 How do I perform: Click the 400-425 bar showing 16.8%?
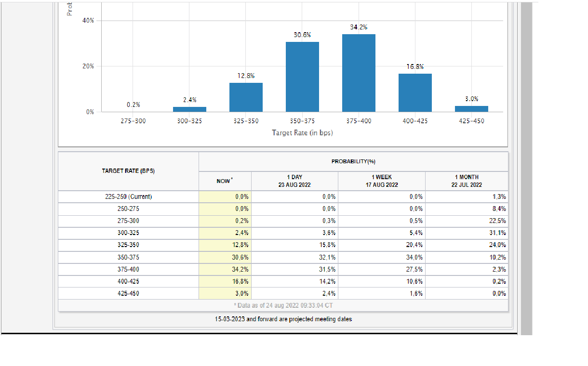(x=415, y=92)
